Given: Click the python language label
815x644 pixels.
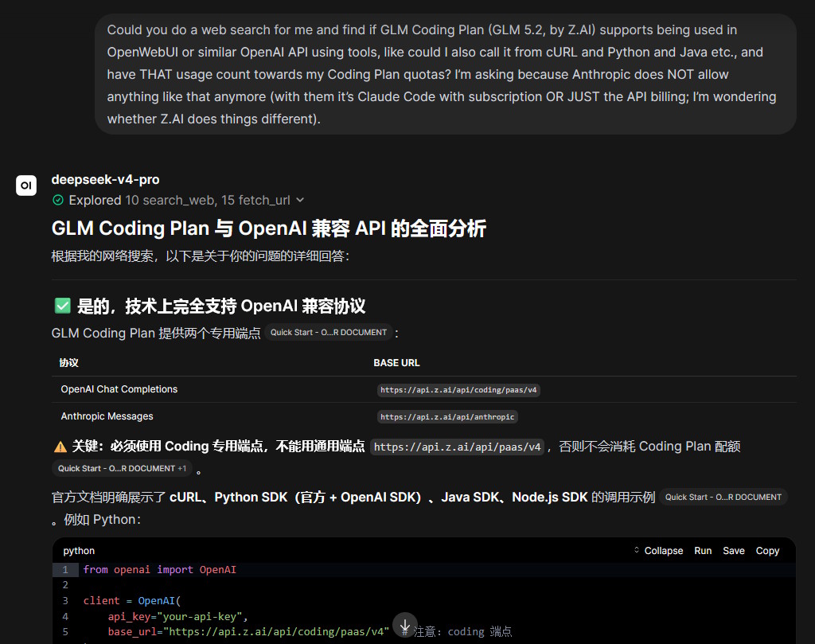Looking at the screenshot, I should tap(79, 550).
